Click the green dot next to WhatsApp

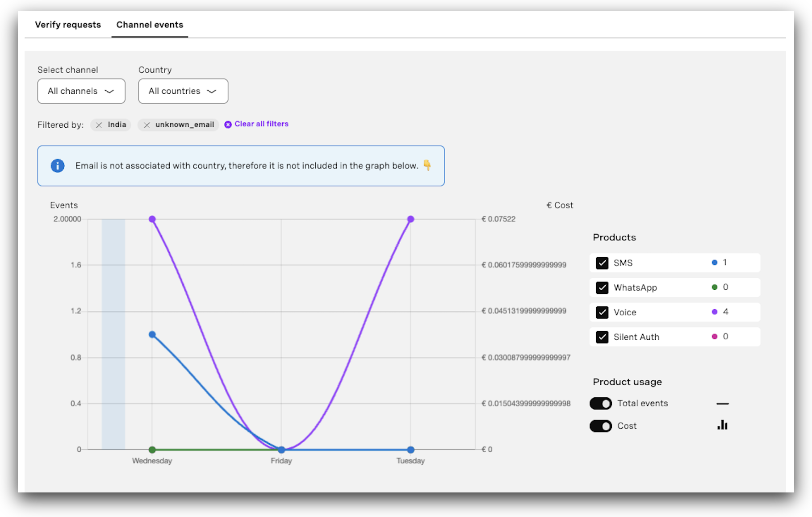[715, 287]
